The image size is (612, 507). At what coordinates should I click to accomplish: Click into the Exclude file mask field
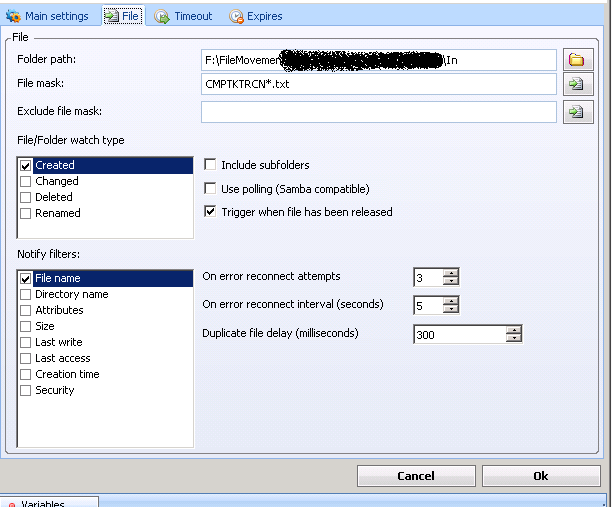[x=378, y=112]
